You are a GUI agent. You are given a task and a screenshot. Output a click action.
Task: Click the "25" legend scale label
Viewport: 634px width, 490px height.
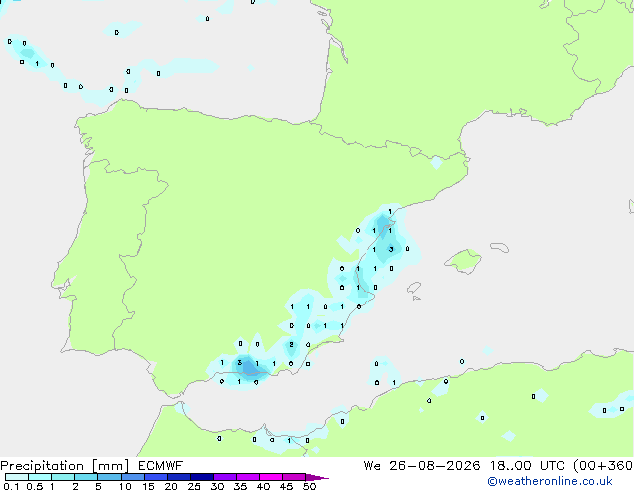click(194, 486)
